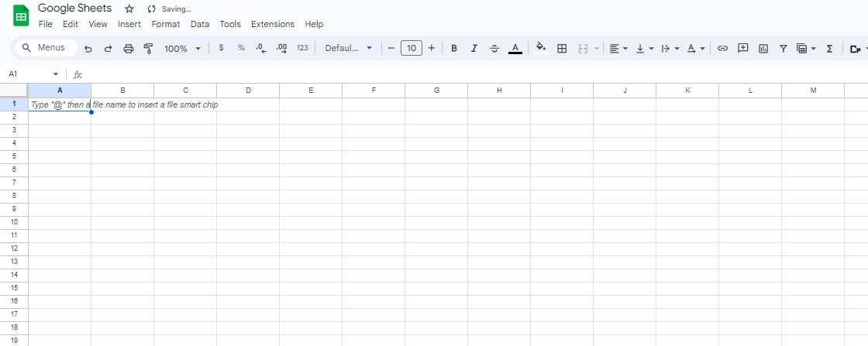This screenshot has width=868, height=346.
Task: Star the document next to the title
Action: point(129,9)
